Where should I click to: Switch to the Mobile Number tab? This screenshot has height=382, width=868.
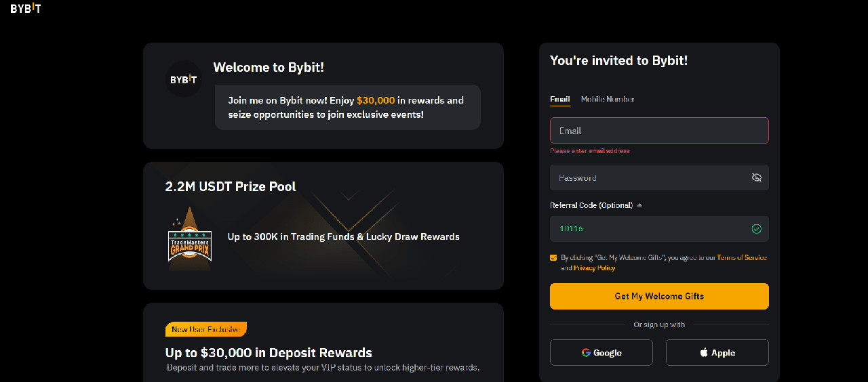[608, 99]
